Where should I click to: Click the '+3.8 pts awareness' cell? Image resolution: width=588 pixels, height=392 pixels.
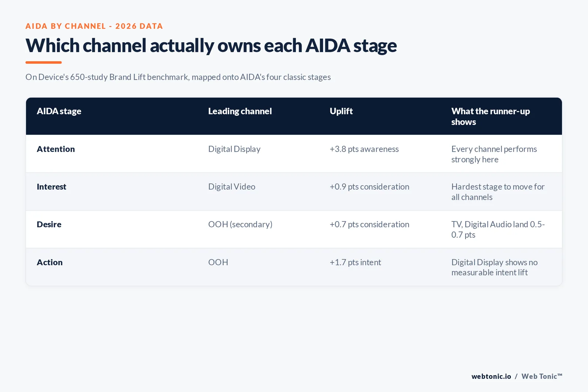364,149
